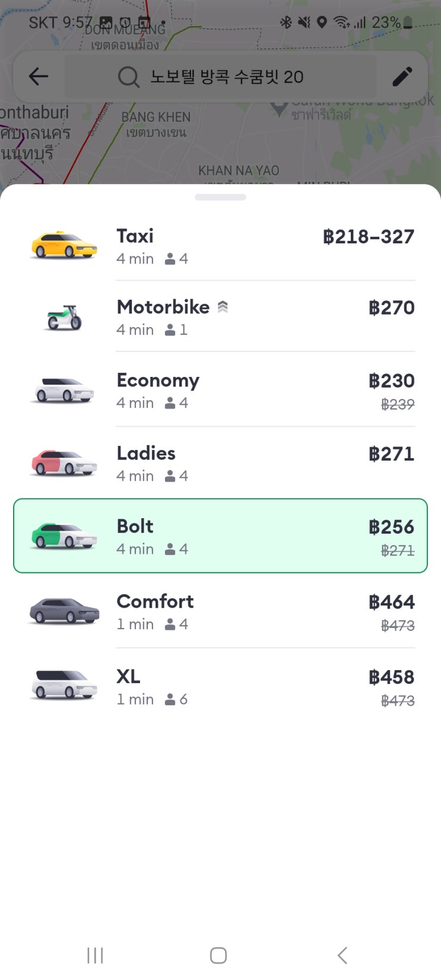Tap the back arrow beside the search bar
The width and height of the screenshot is (441, 980).
tap(39, 77)
